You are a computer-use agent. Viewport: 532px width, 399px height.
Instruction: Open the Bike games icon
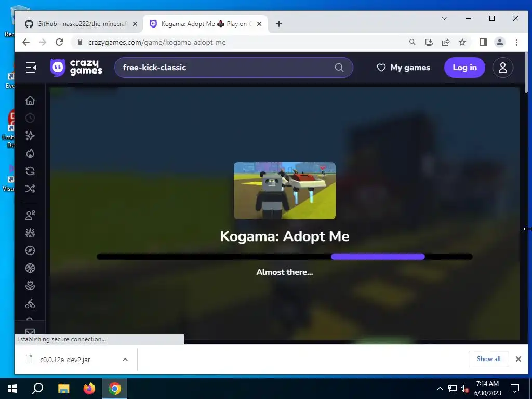pos(30,303)
